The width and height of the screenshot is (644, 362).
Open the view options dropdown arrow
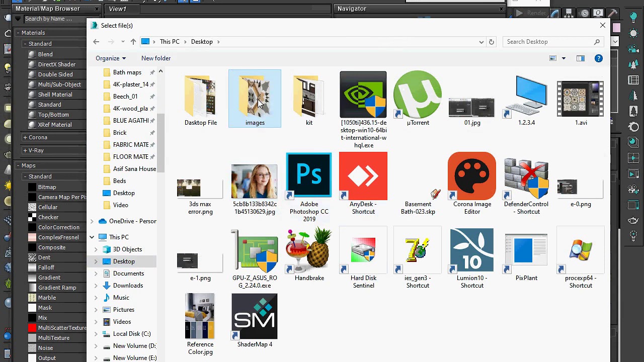(x=563, y=58)
